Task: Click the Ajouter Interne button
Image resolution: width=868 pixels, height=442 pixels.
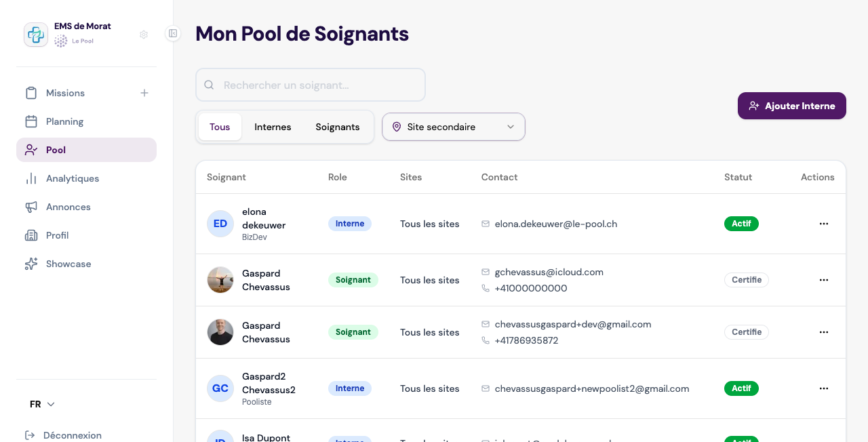Action: (792, 106)
